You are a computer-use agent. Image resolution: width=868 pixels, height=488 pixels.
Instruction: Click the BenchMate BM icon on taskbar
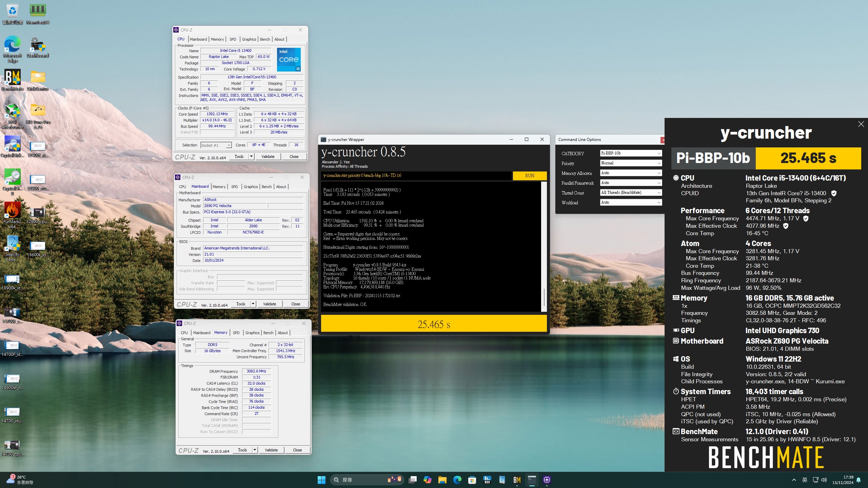(517, 480)
